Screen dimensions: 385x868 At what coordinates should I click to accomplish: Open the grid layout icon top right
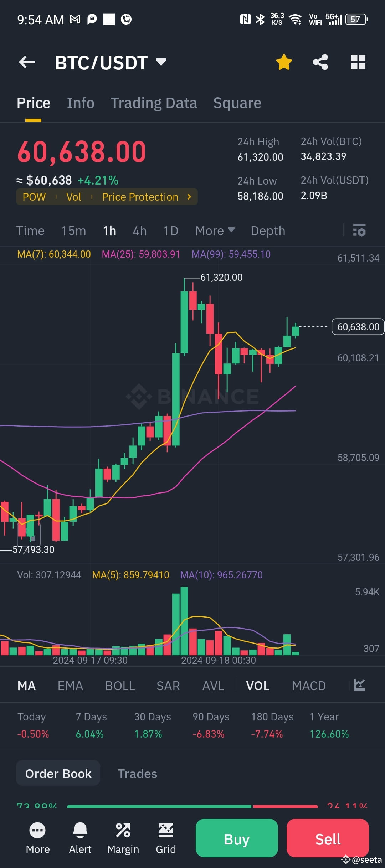click(358, 62)
